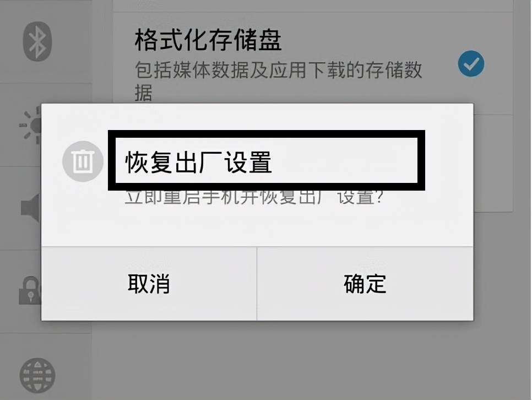
Task: Select the speaker sound icon
Action: click(31, 208)
